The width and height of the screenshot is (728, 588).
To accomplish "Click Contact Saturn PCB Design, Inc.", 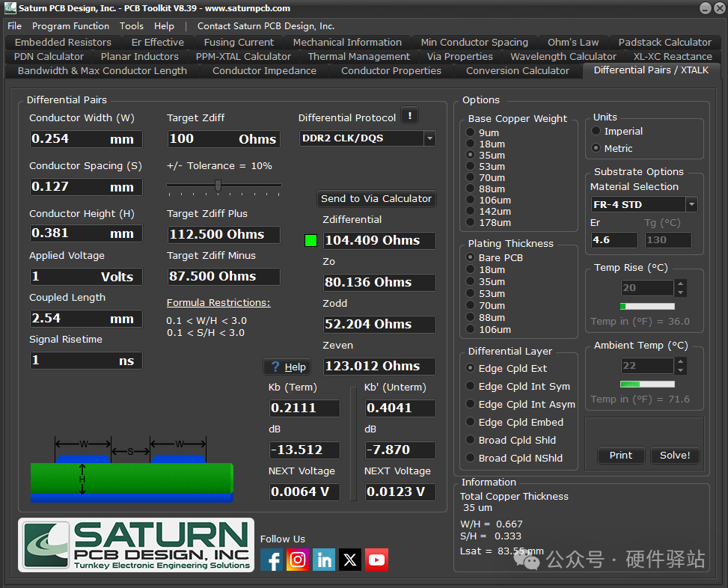I will 266,26.
